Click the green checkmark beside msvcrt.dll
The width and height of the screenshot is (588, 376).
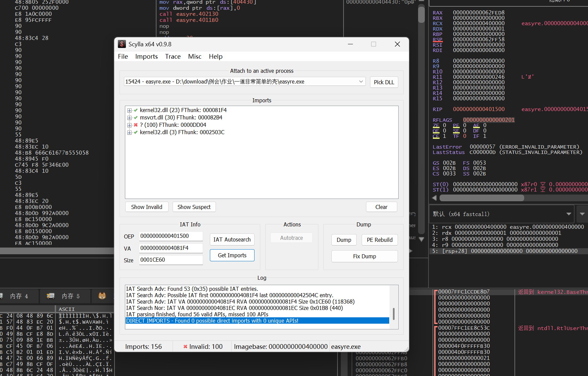point(136,117)
